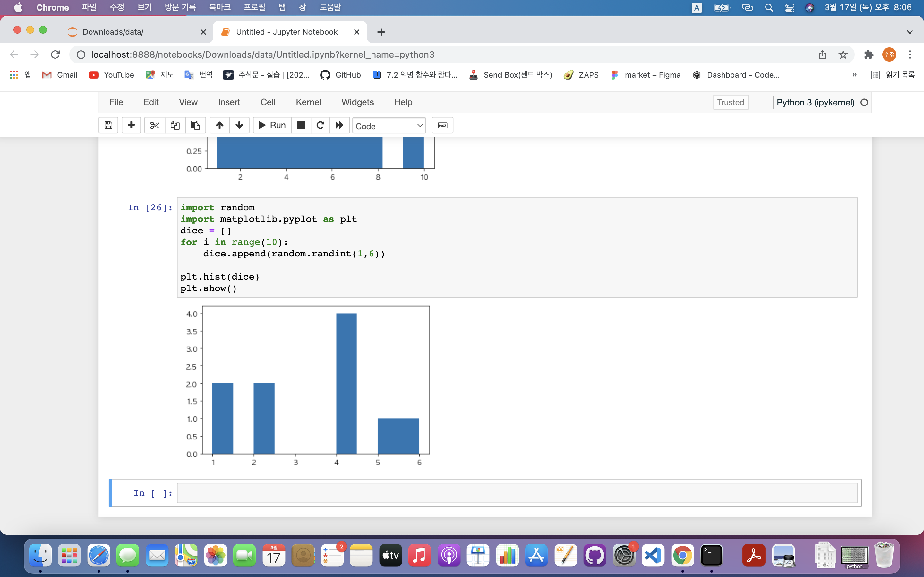
Task: Open macOS Control Center toggles in menu bar
Action: tap(790, 8)
